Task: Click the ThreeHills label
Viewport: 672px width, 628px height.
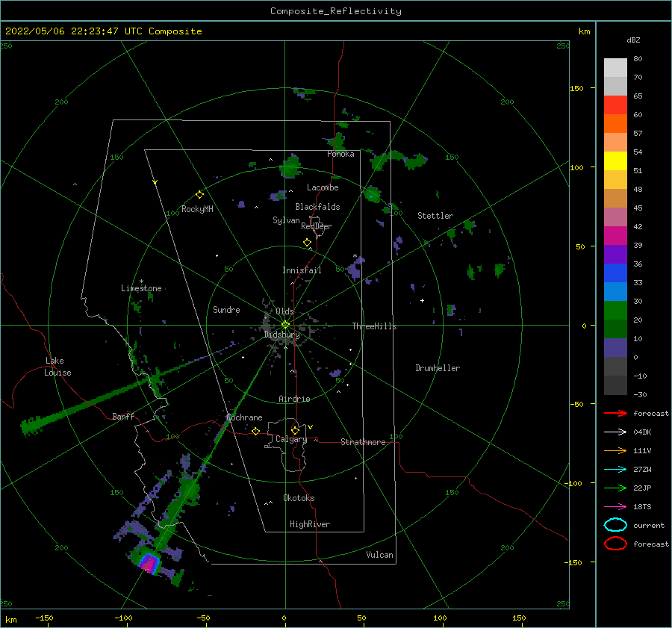Action: 374,326
